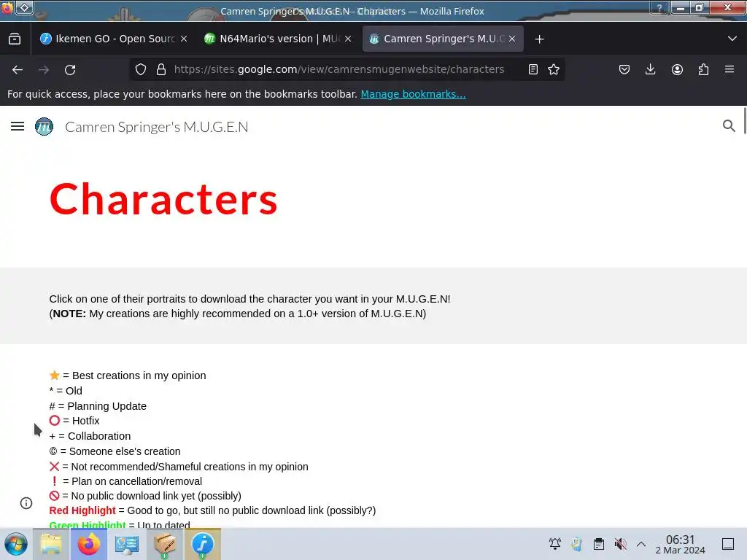
Task: Open the blue info taskbar app
Action: click(203, 544)
